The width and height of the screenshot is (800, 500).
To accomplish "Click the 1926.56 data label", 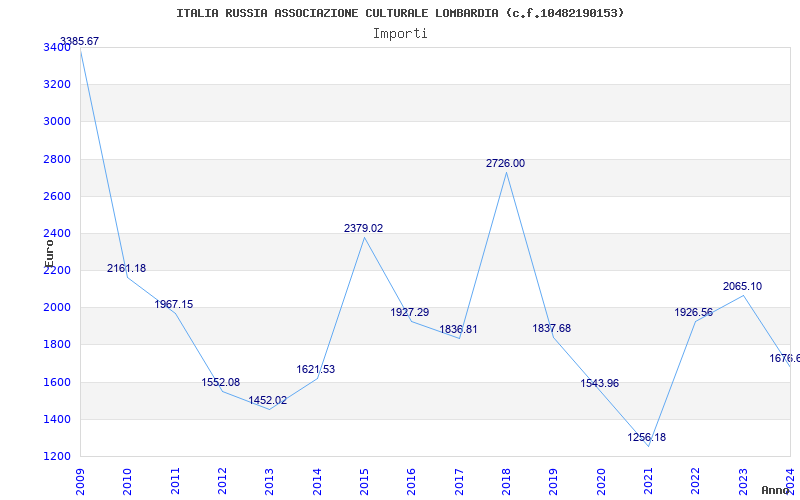I will (694, 313).
